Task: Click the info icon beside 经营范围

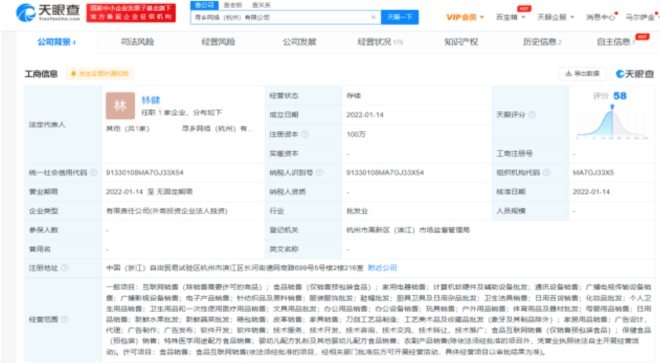Action: (x=64, y=319)
